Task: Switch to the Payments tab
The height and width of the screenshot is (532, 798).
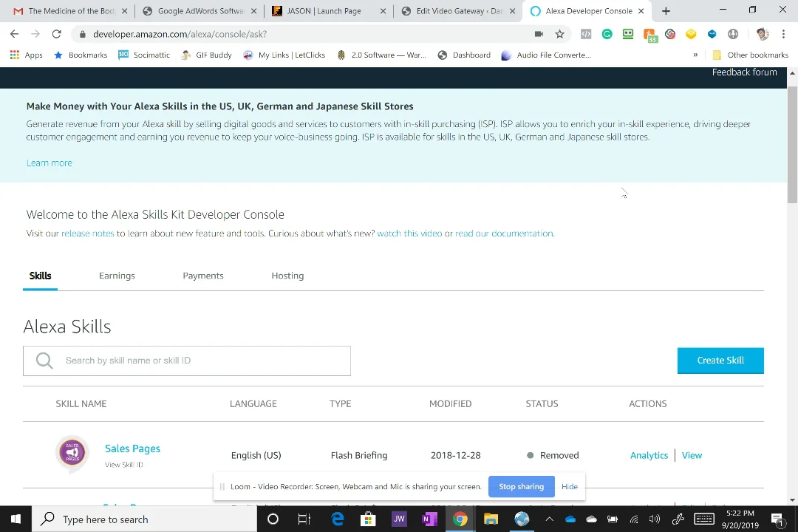Action: (x=203, y=276)
